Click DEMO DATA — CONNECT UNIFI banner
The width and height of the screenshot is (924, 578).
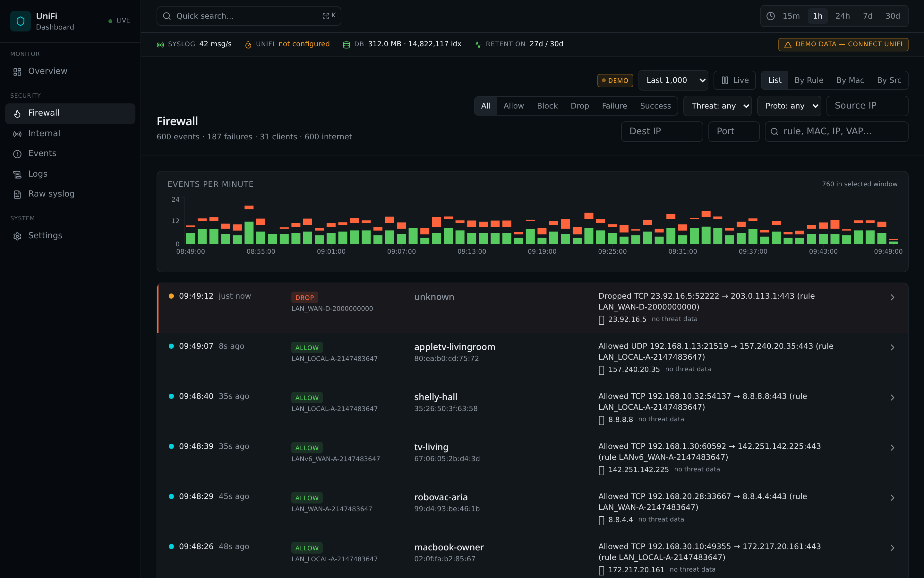[843, 45]
